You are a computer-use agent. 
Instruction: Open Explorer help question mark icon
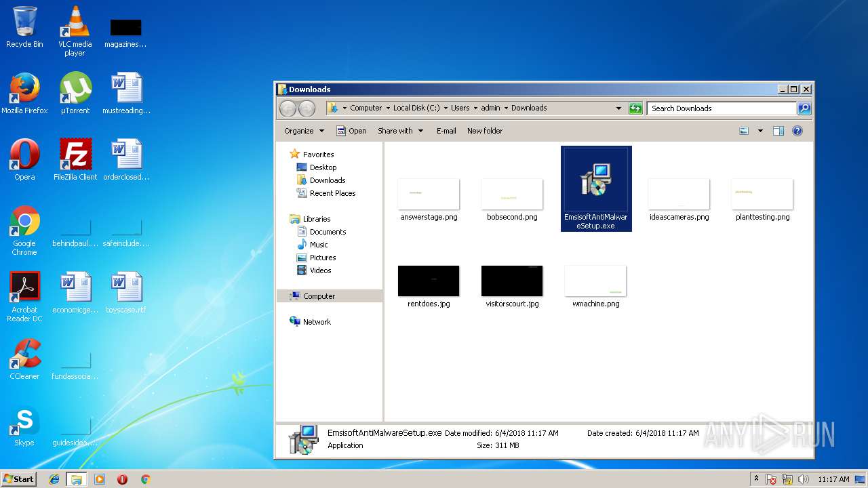click(x=797, y=131)
